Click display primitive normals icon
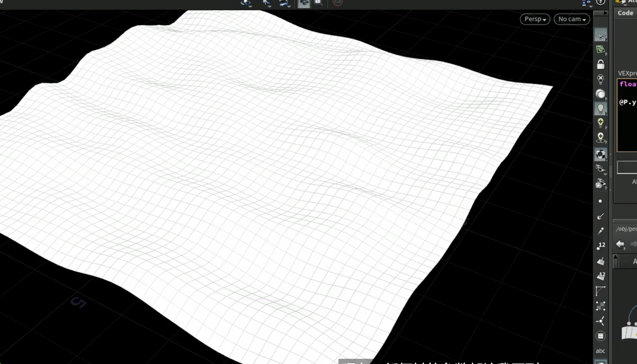 [x=600, y=261]
